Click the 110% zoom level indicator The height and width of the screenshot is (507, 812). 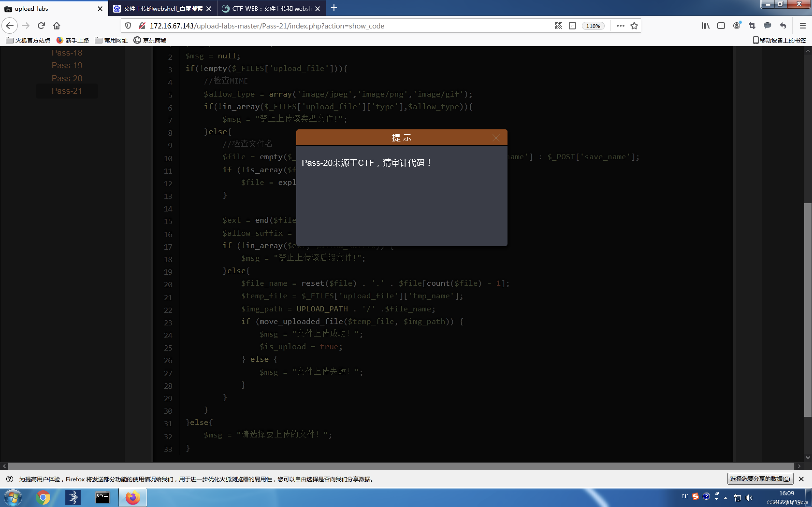[x=593, y=26]
